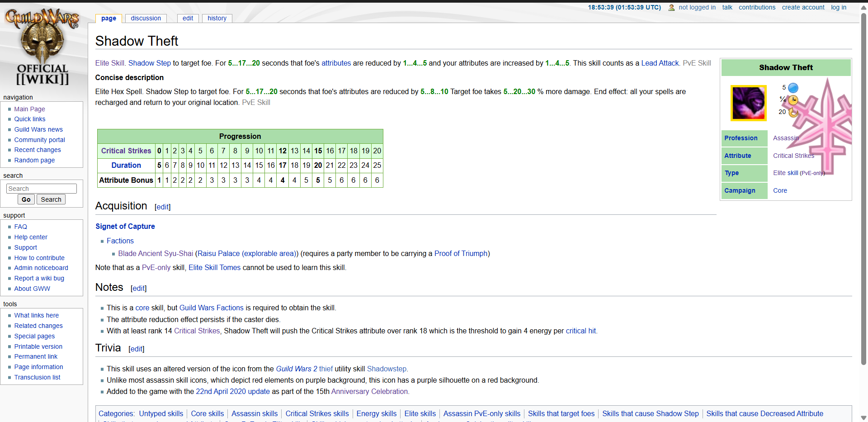The image size is (868, 422).
Task: Open the edit tab
Action: (x=188, y=18)
